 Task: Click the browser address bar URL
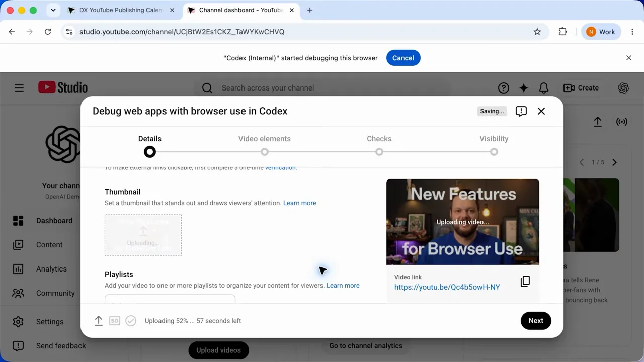pyautogui.click(x=182, y=32)
